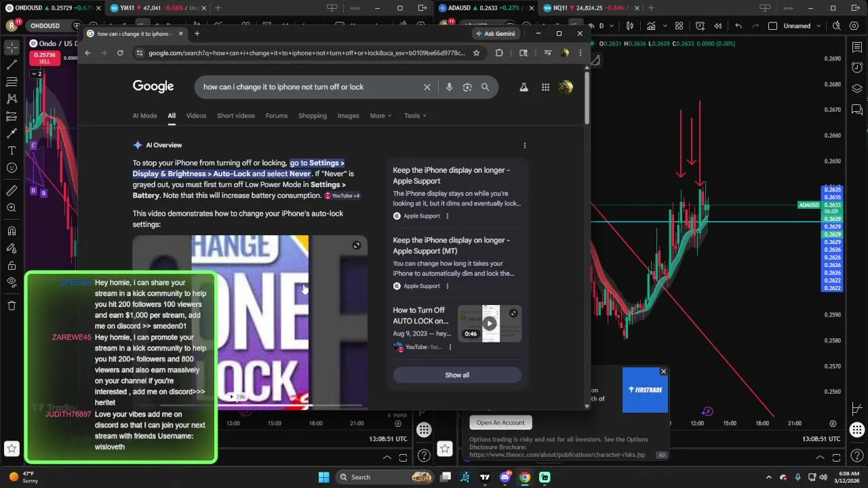
Task: Open TradingView app from taskbar
Action: point(485,477)
